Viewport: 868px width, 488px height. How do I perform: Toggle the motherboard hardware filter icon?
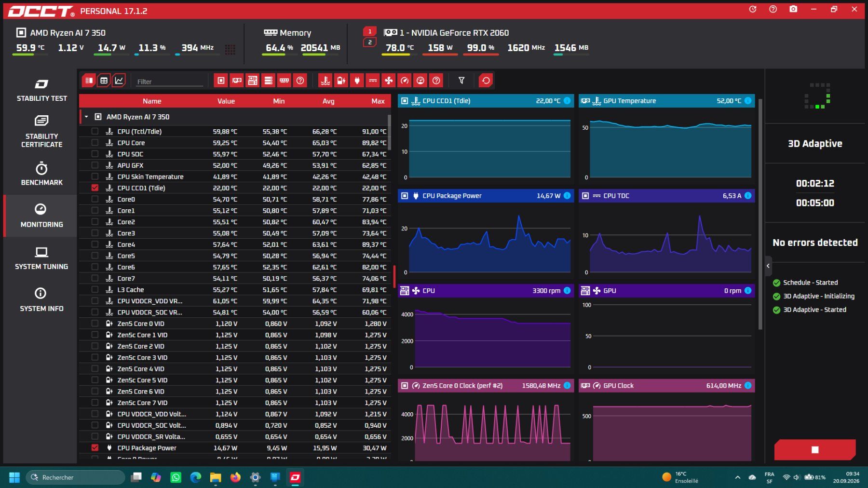click(x=253, y=81)
